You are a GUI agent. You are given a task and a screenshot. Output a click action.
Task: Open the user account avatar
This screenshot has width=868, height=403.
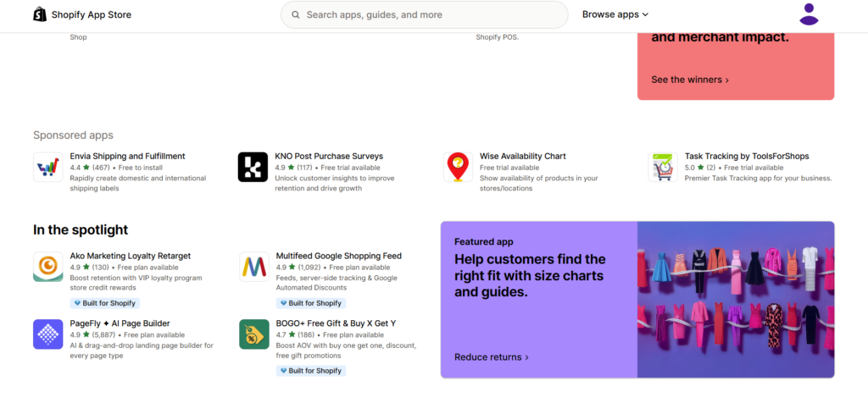809,14
